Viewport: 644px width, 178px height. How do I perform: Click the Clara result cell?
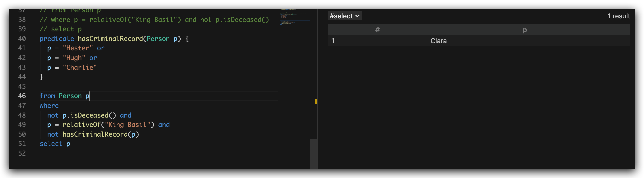(x=438, y=41)
